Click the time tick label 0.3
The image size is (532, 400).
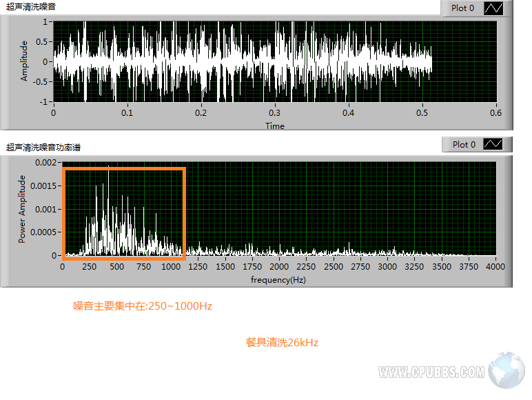click(274, 112)
